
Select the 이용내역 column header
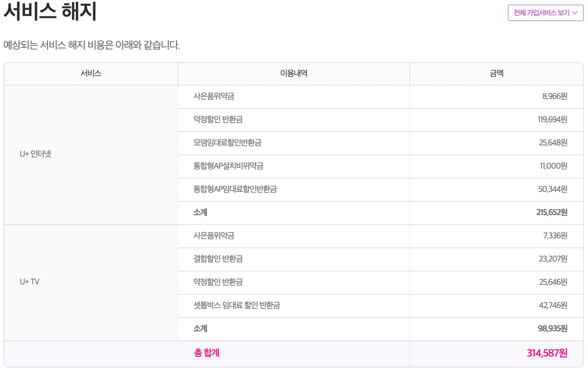click(293, 73)
